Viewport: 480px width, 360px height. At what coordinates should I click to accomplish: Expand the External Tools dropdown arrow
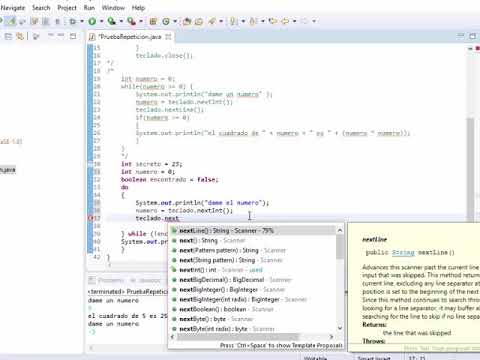141,21
